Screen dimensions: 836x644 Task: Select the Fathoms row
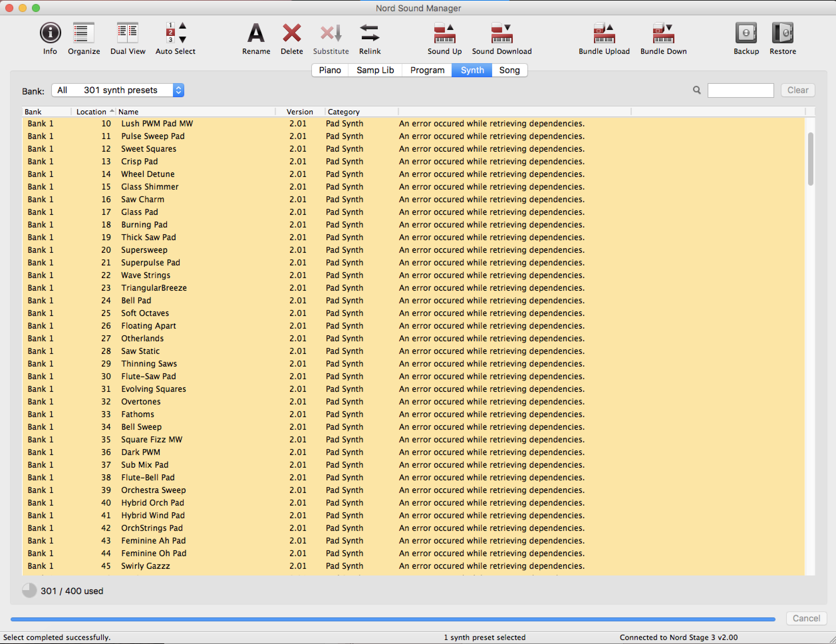pos(413,414)
